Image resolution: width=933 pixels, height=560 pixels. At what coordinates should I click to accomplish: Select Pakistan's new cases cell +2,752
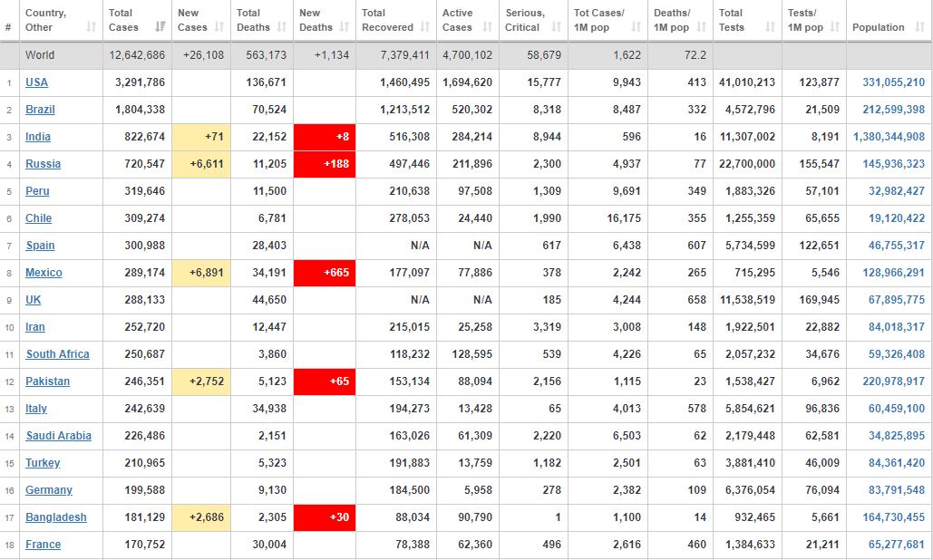[x=201, y=381]
